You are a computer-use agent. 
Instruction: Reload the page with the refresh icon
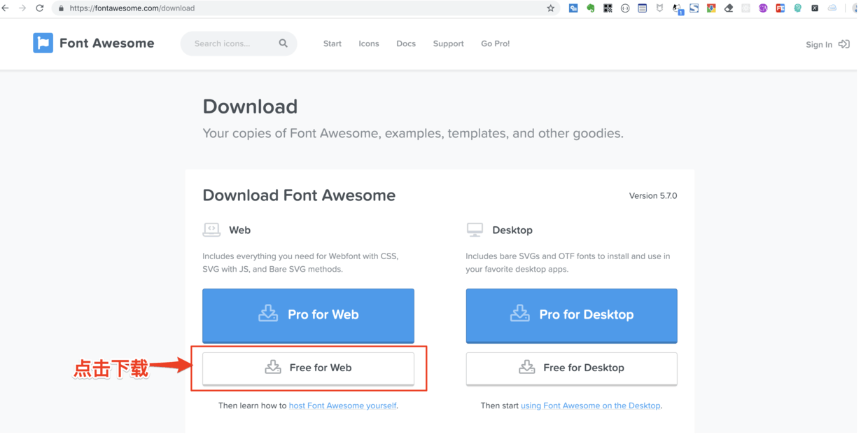click(39, 8)
